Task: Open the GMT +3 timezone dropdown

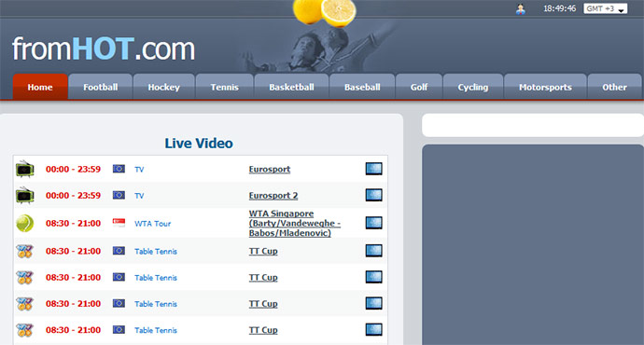Action: 606,8
